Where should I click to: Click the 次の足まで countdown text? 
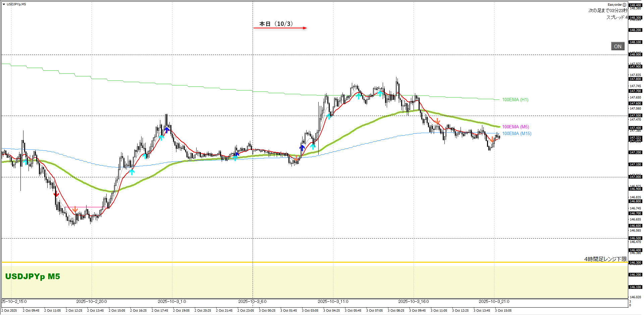coord(607,11)
